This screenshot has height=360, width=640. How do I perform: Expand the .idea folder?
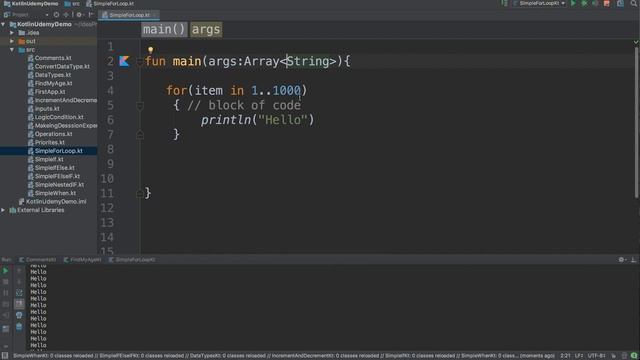click(x=12, y=33)
